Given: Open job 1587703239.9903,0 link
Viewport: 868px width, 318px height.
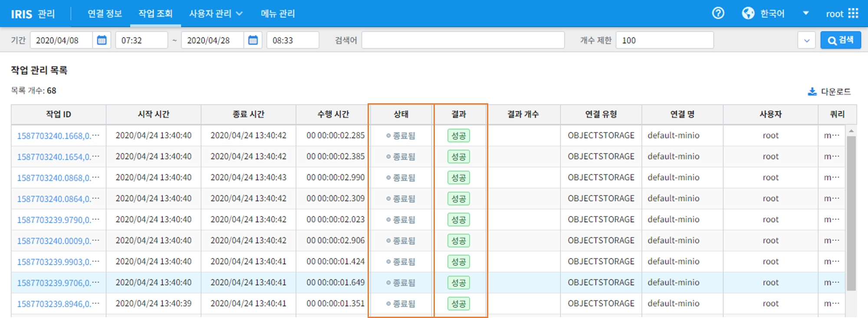Looking at the screenshot, I should click(x=58, y=262).
